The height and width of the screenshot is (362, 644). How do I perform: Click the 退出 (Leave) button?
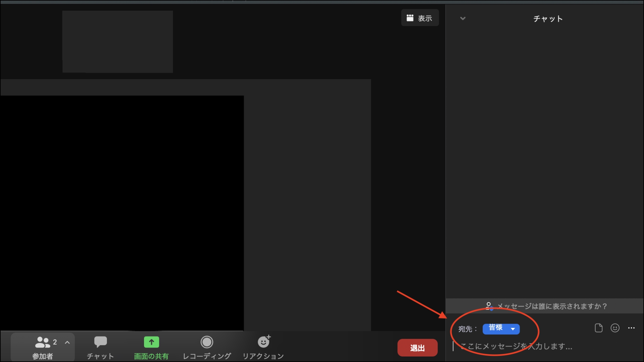[418, 348]
